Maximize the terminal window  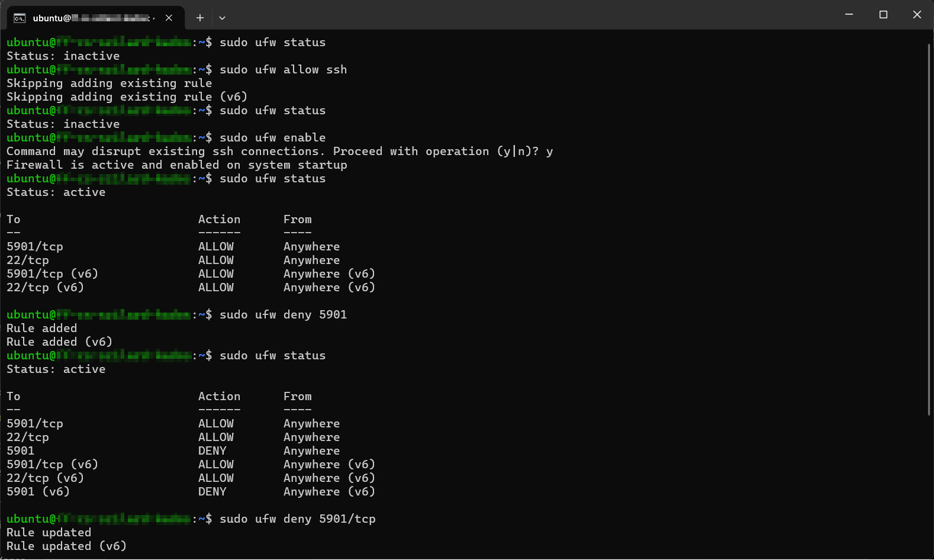883,14
